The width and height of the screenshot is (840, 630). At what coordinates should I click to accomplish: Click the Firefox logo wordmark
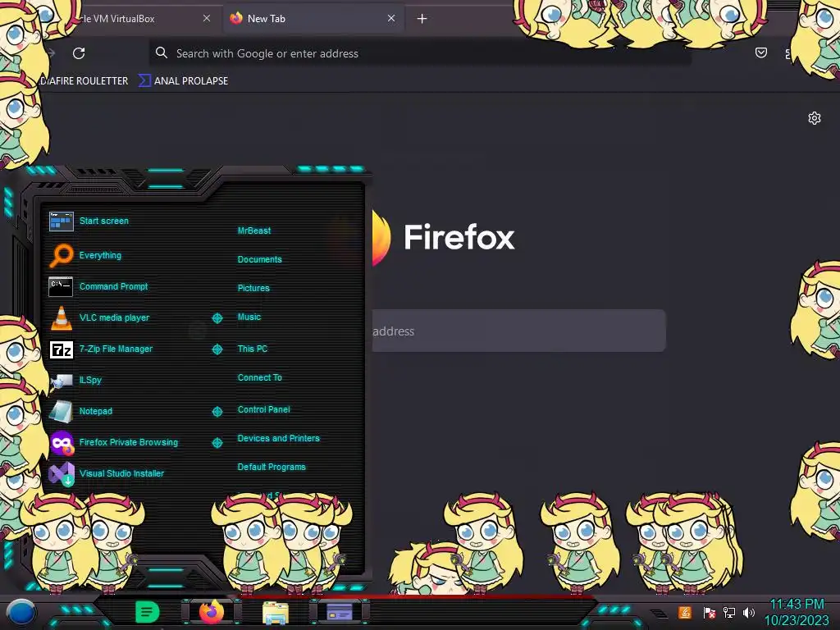pos(459,237)
